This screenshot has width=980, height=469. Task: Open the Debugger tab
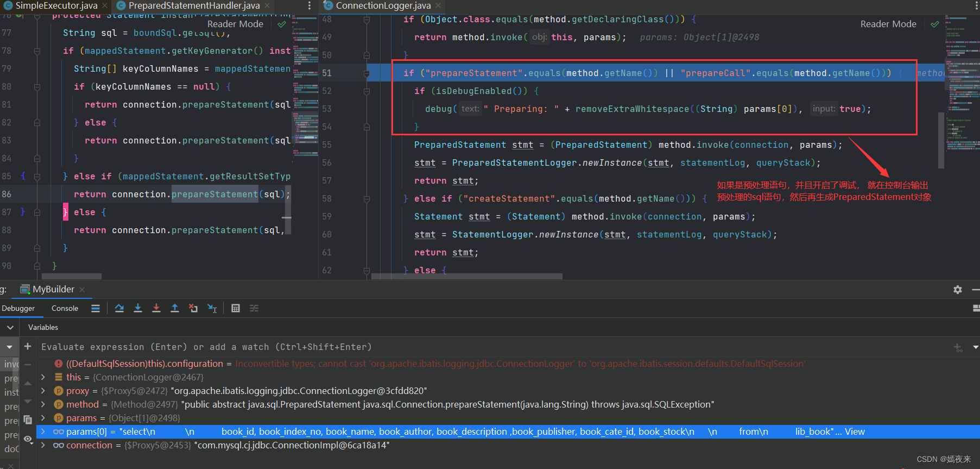click(x=18, y=308)
